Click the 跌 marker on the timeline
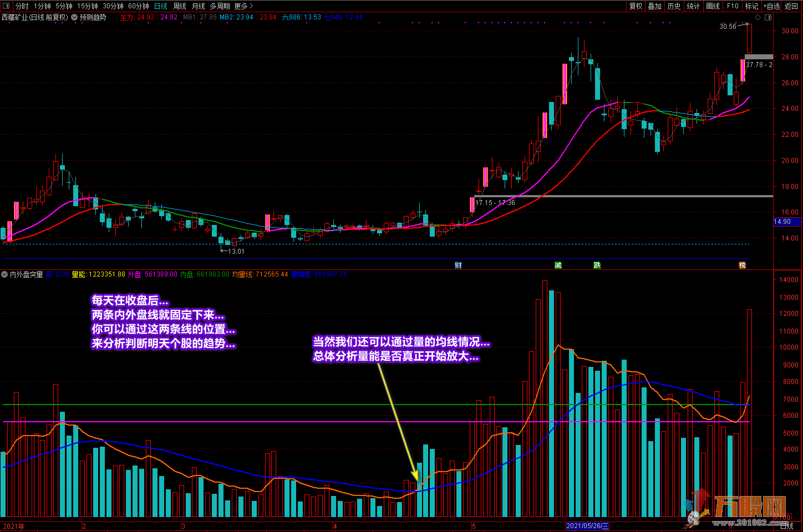 click(x=597, y=265)
